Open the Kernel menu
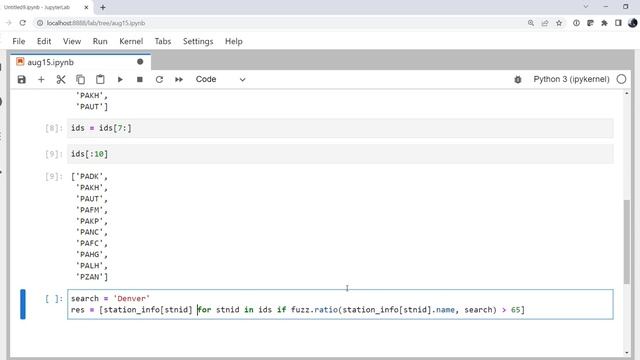The height and width of the screenshot is (360, 640). (131, 41)
